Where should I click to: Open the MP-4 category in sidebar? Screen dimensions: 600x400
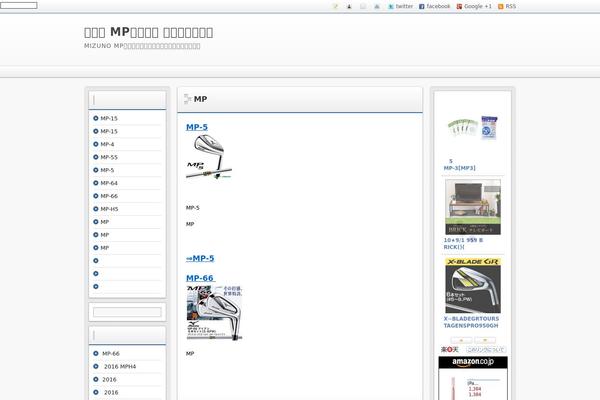(x=107, y=144)
